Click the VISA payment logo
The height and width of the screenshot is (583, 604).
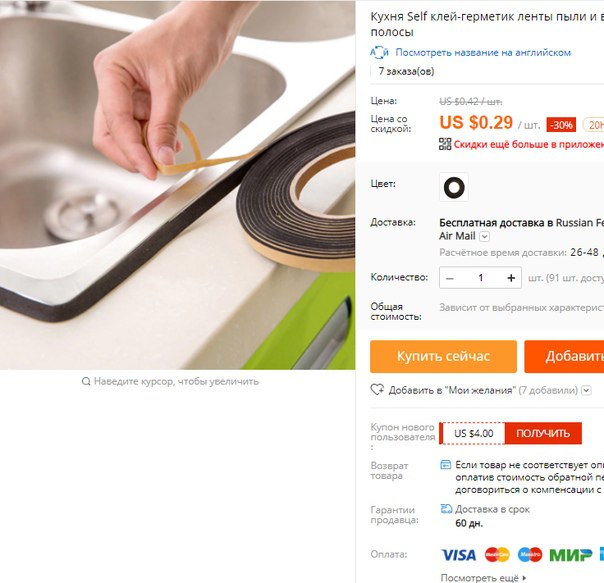[x=458, y=555]
